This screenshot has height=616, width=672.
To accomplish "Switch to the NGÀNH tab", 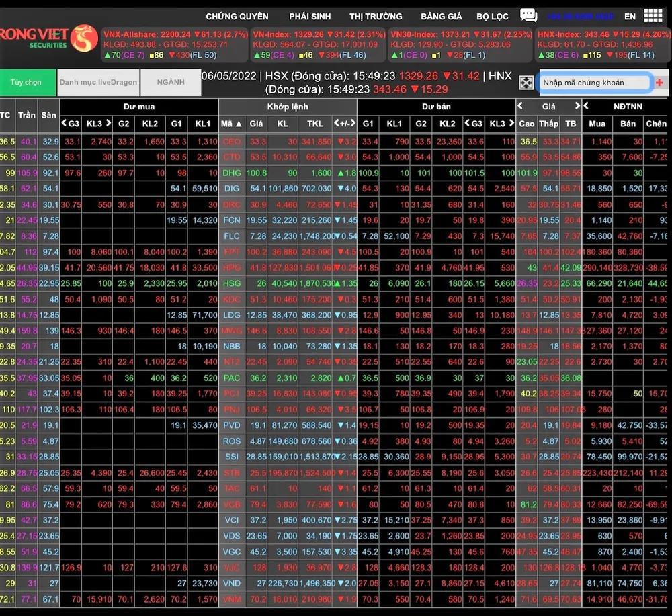I will [171, 83].
